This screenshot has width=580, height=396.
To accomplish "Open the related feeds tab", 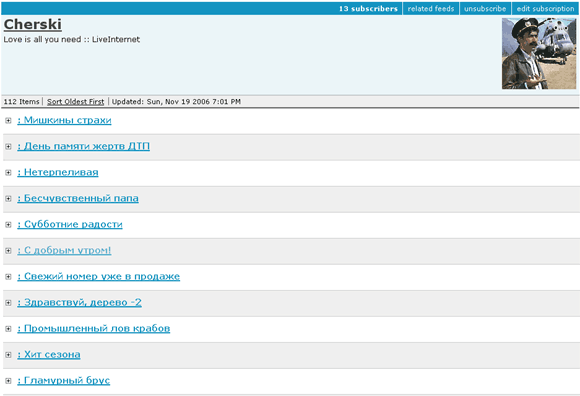I will tap(431, 9).
